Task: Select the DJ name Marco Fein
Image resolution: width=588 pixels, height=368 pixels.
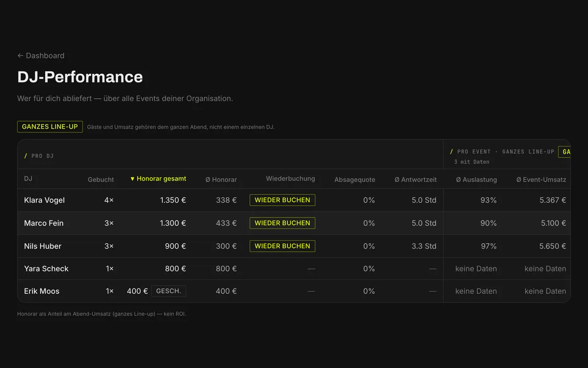Action: pos(44,223)
